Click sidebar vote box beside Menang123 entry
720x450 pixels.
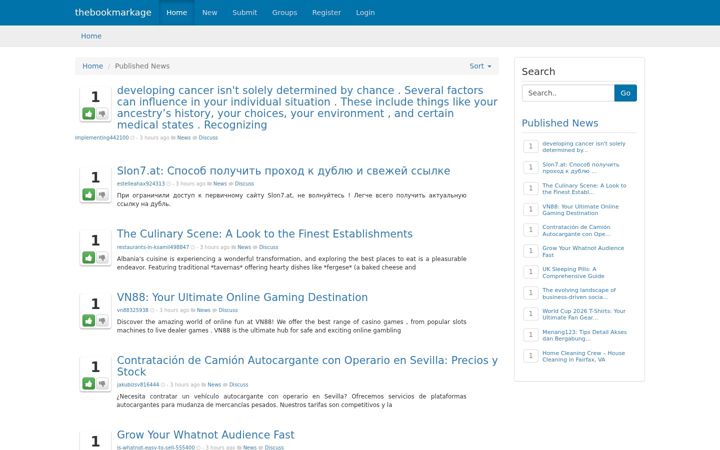tap(530, 335)
